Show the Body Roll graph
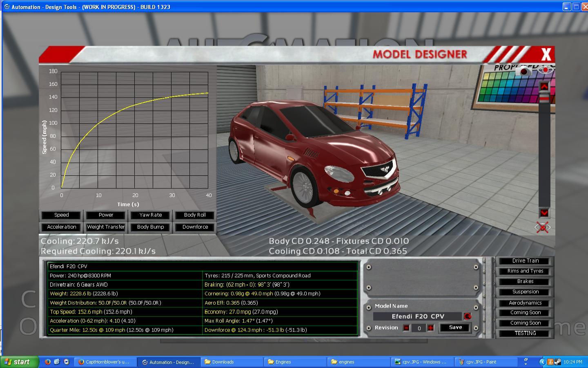 [x=195, y=215]
